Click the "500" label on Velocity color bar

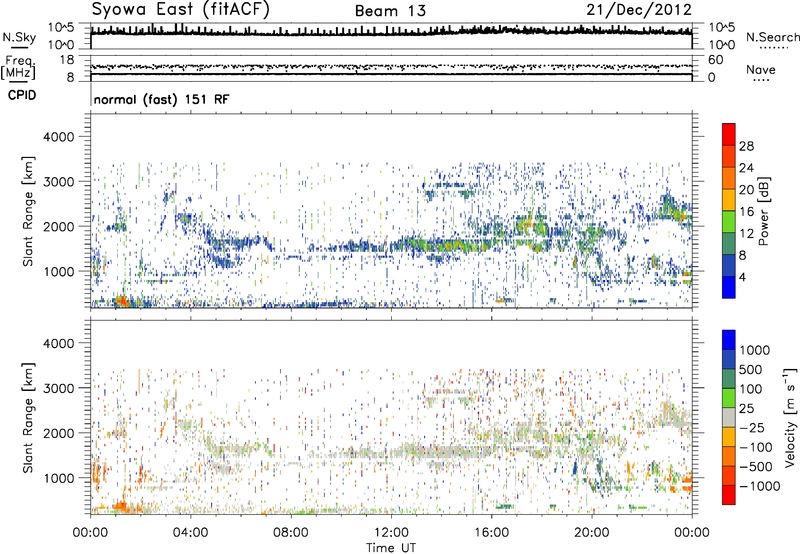(751, 370)
